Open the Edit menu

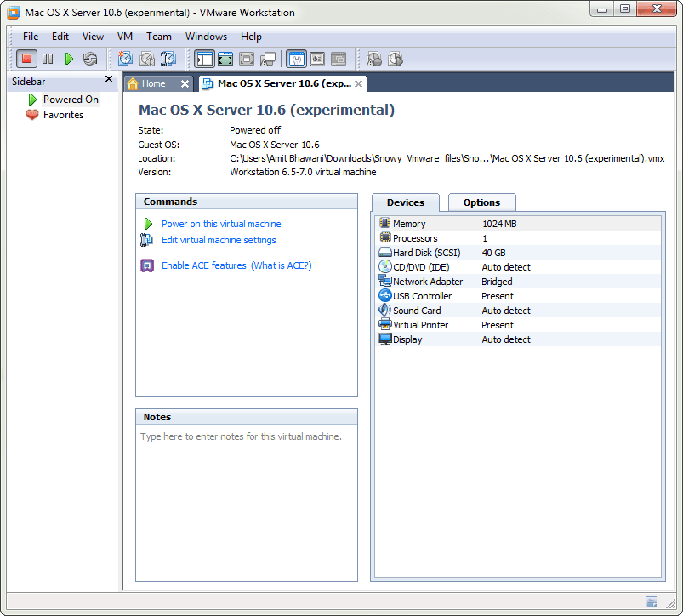tap(60, 37)
